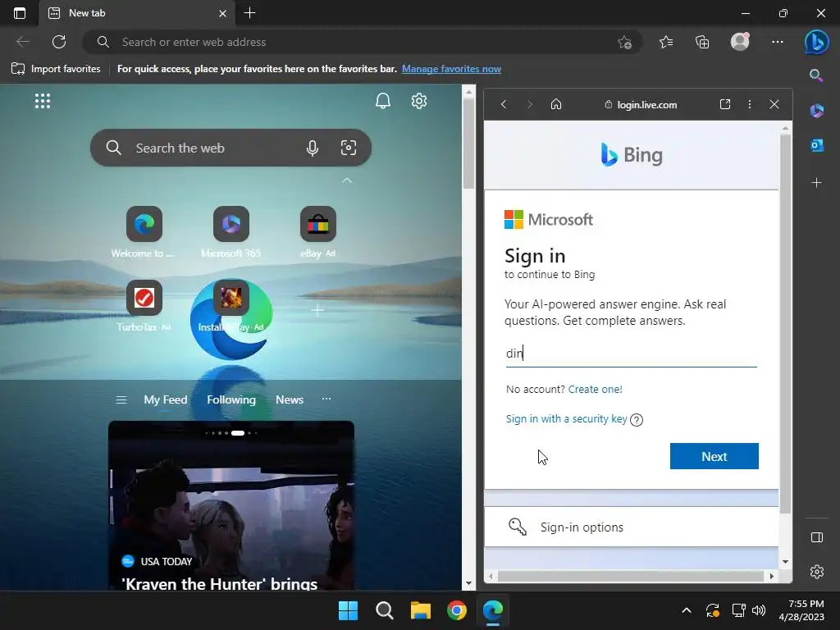Open page settings gear on new tab
Screen dimensions: 840x630
419,101
